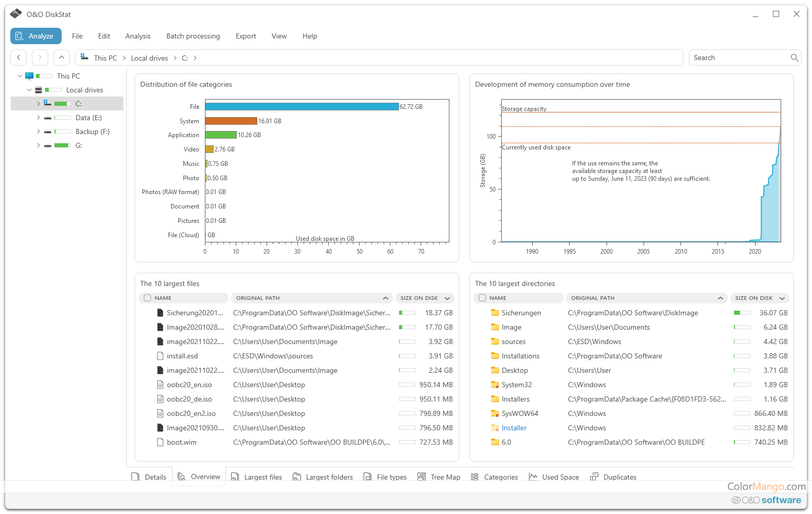Switch to the Largest folders tab
The width and height of the screenshot is (812, 514).
(323, 477)
